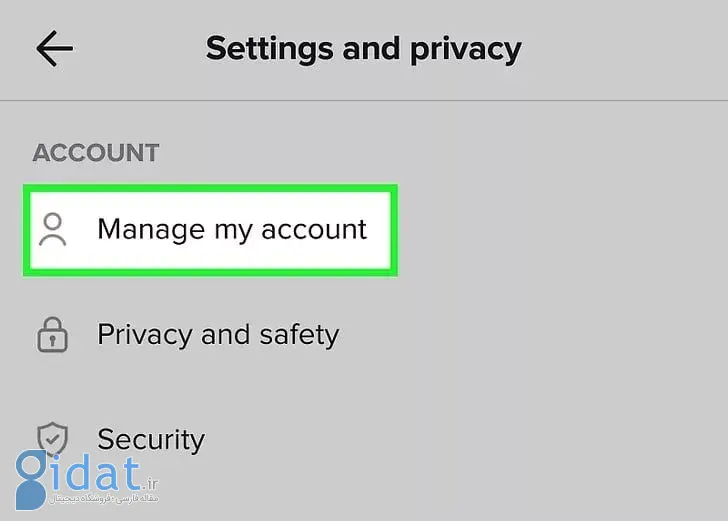Image resolution: width=728 pixels, height=521 pixels.
Task: Go back using the left arrow icon
Action: (x=54, y=48)
